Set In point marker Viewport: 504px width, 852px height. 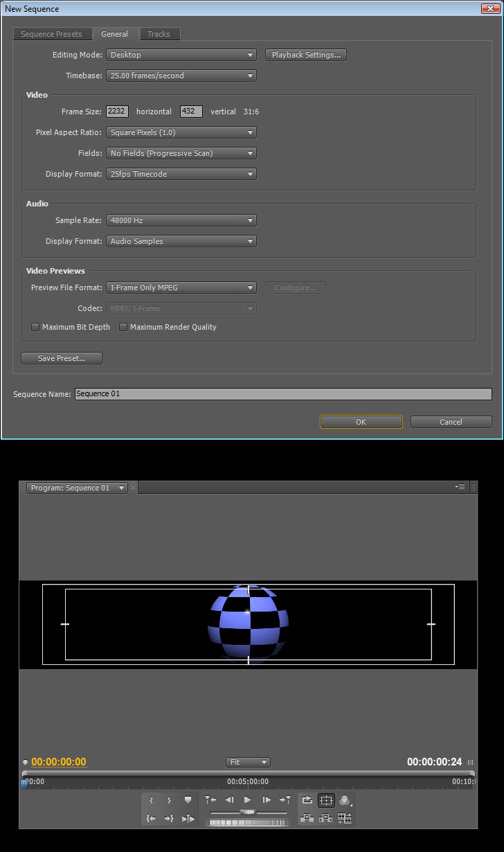pos(151,801)
